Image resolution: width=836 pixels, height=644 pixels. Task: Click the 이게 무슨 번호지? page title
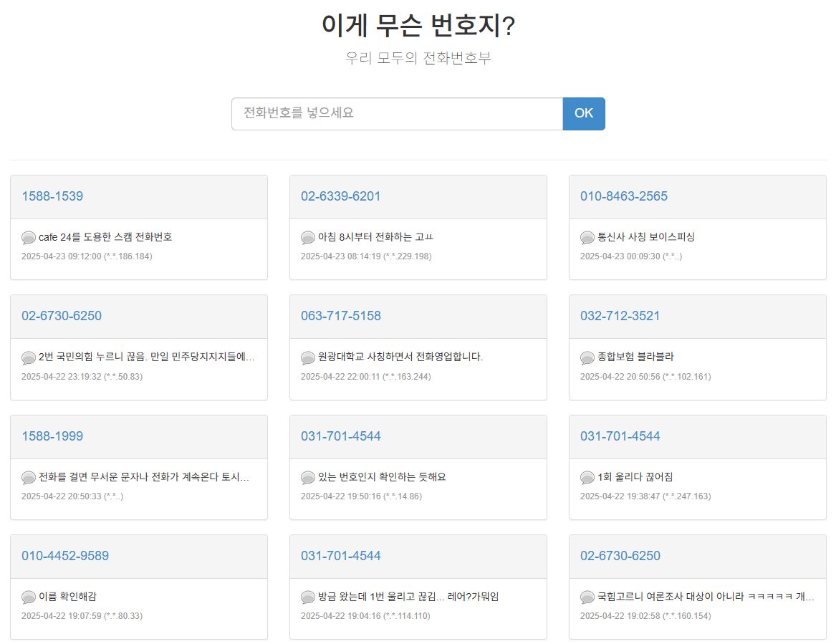click(x=418, y=25)
